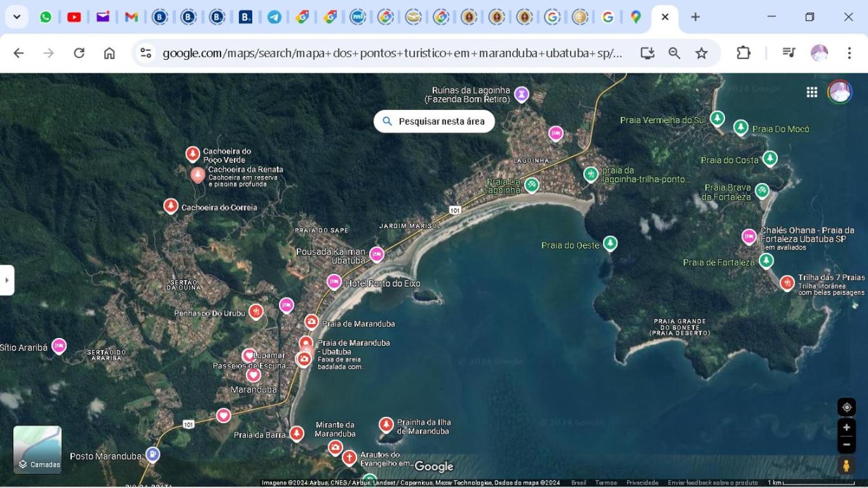Viewport: 868px width, 488px height.
Task: Open Termos link in footer
Action: (x=606, y=483)
